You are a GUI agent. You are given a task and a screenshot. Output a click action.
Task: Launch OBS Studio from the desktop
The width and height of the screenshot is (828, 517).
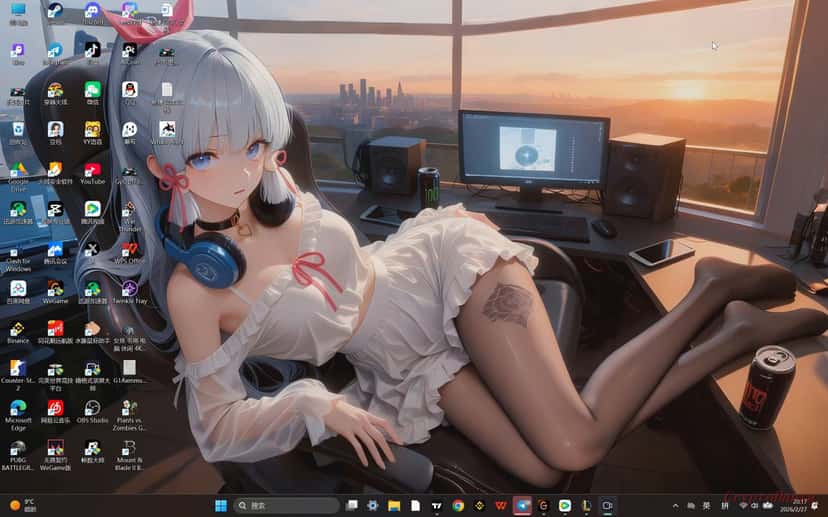92,412
